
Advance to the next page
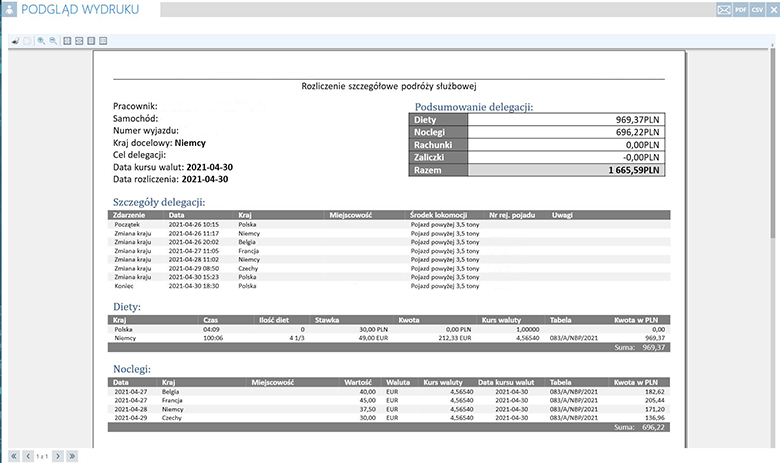point(58,455)
